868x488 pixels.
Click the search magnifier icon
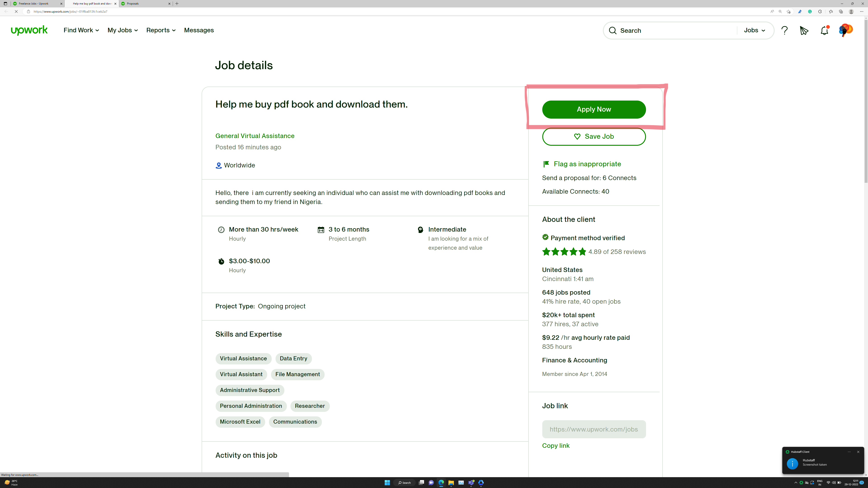[x=613, y=31]
